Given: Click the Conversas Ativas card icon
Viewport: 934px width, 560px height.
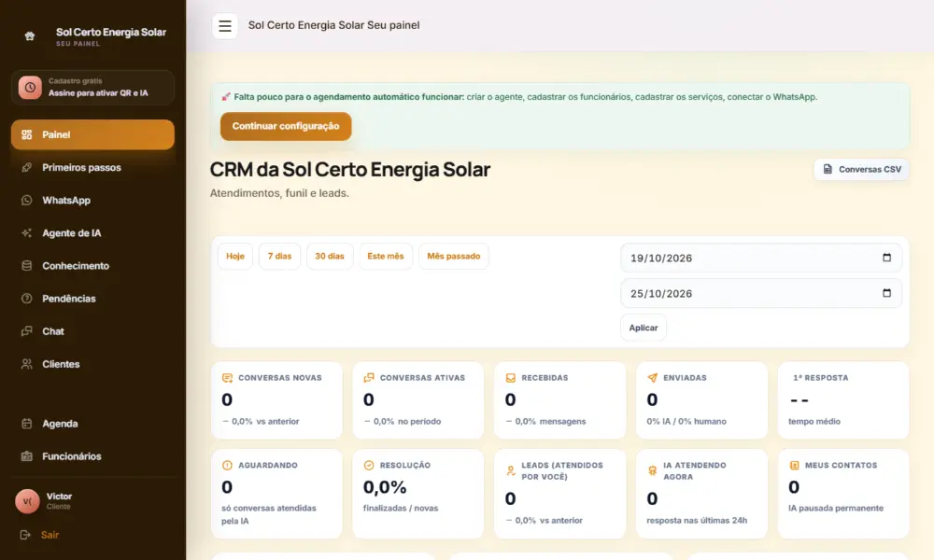Looking at the screenshot, I should [x=369, y=378].
